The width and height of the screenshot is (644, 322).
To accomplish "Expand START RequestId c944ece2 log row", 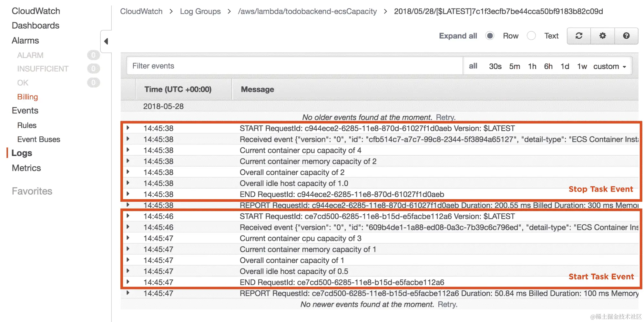I will (x=128, y=128).
